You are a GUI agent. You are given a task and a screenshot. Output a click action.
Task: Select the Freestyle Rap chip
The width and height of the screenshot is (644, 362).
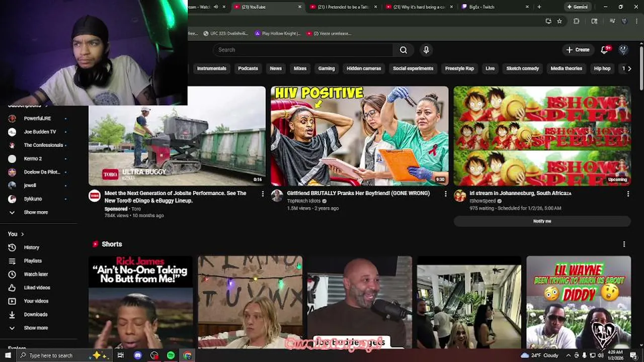coord(459,68)
